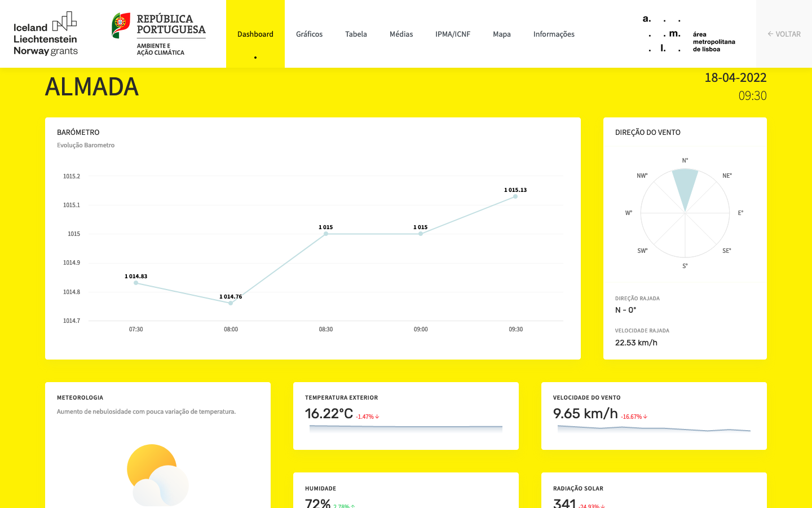Open the Dashboard tab
This screenshot has height=508, width=812.
255,34
